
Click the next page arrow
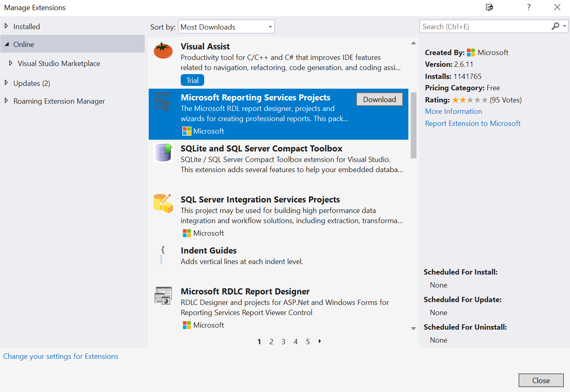pos(320,341)
